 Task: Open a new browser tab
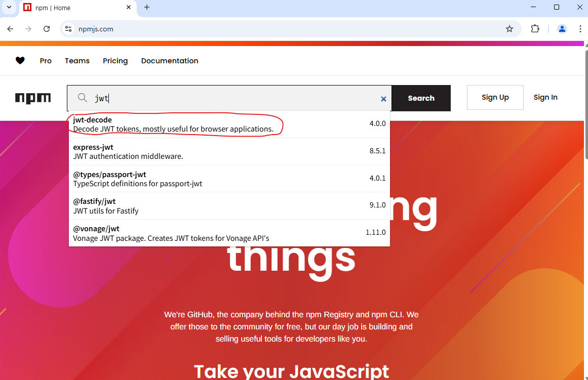147,8
